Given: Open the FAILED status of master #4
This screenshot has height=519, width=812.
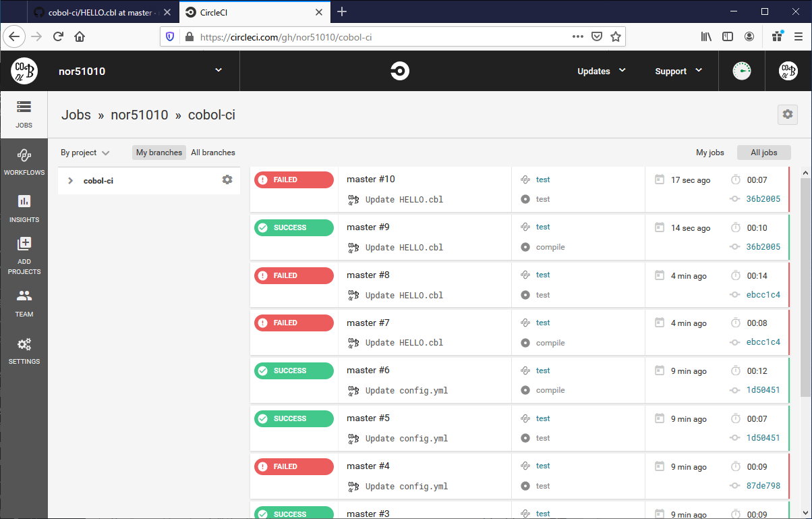Looking at the screenshot, I should point(294,466).
